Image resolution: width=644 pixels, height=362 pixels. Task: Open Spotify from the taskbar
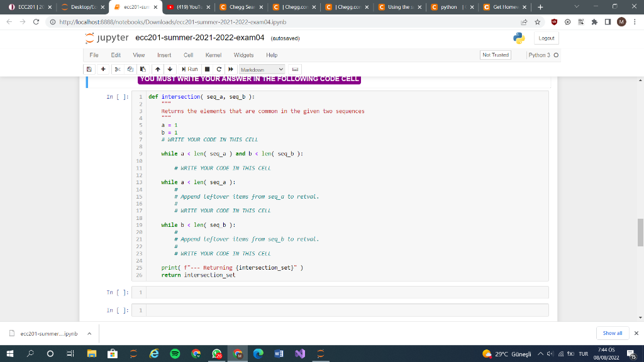click(x=175, y=353)
